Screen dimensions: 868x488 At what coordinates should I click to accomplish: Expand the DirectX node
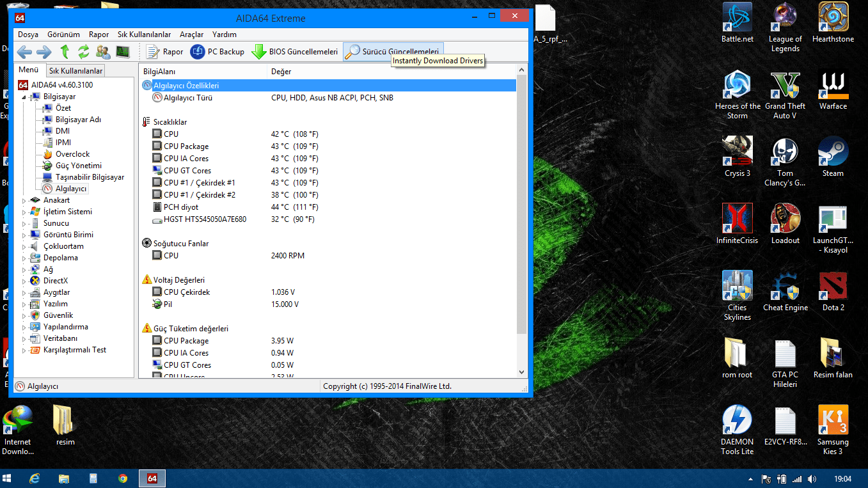[x=25, y=281]
